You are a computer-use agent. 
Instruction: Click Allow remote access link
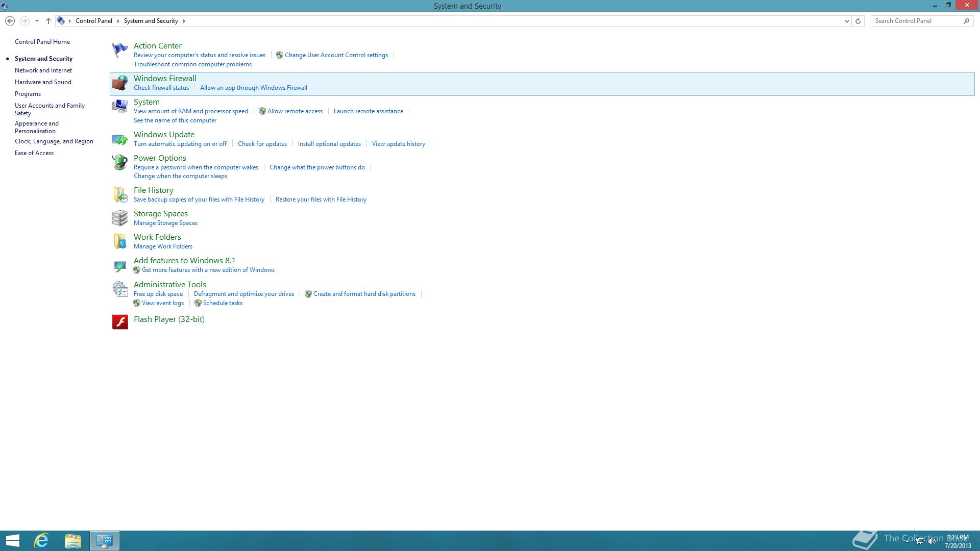click(295, 111)
